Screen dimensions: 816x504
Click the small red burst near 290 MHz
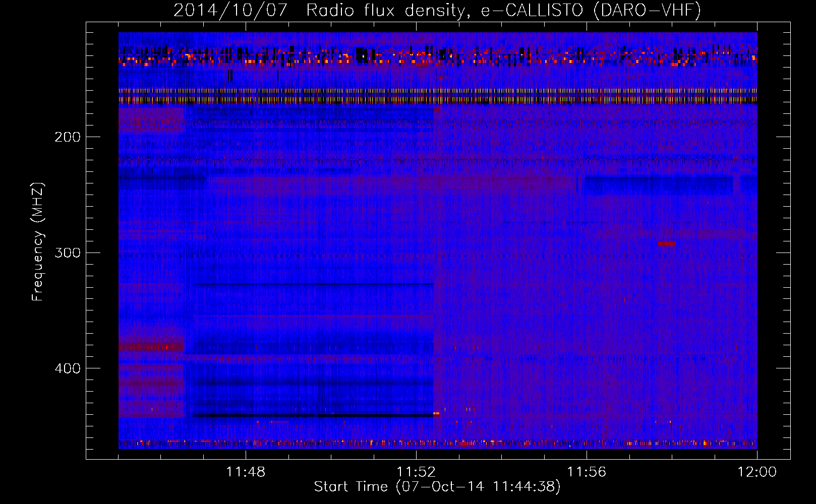(x=666, y=243)
